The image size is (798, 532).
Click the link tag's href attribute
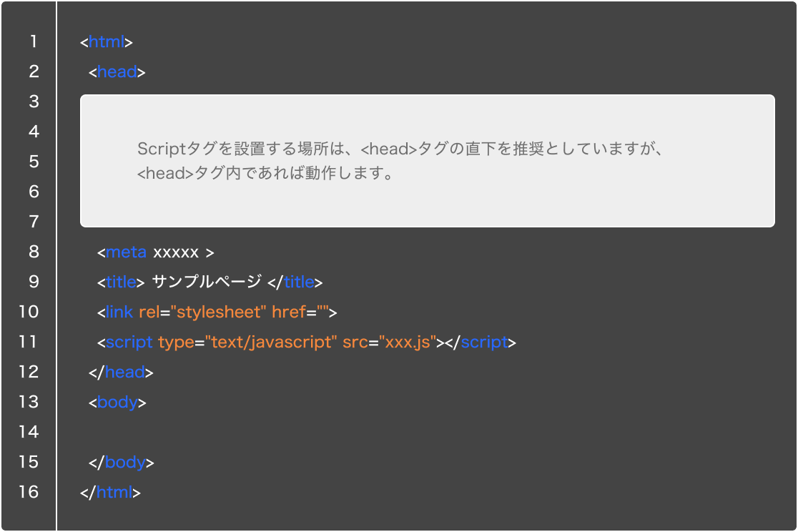pyautogui.click(x=288, y=312)
